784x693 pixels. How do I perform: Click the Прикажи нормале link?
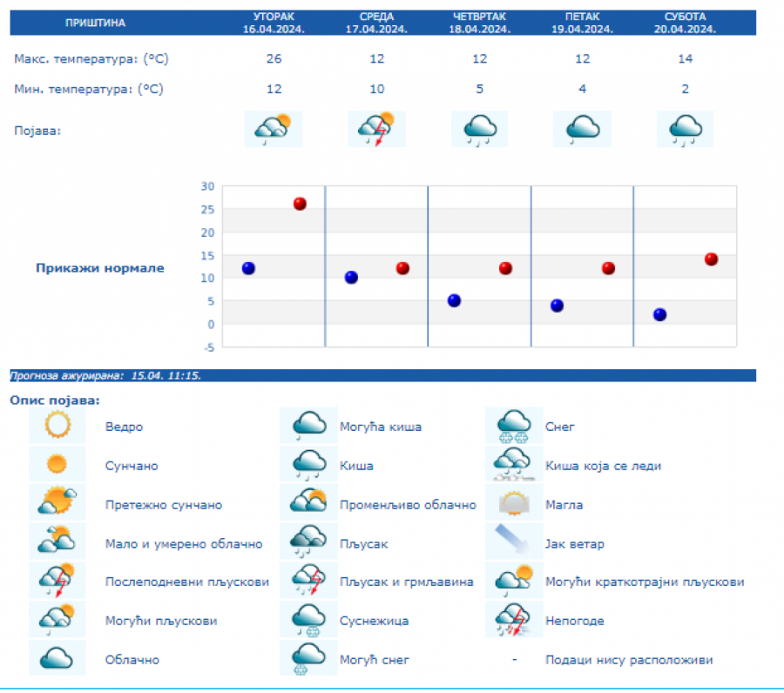point(100,268)
